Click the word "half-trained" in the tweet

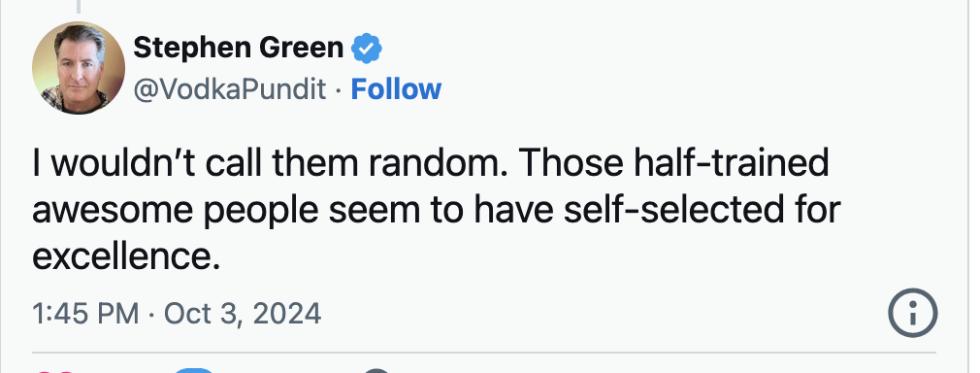coord(732,163)
